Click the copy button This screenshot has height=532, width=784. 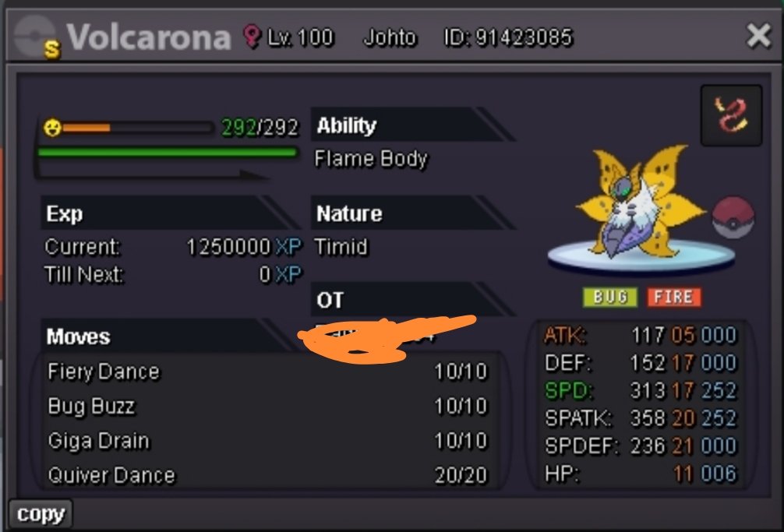point(41,514)
